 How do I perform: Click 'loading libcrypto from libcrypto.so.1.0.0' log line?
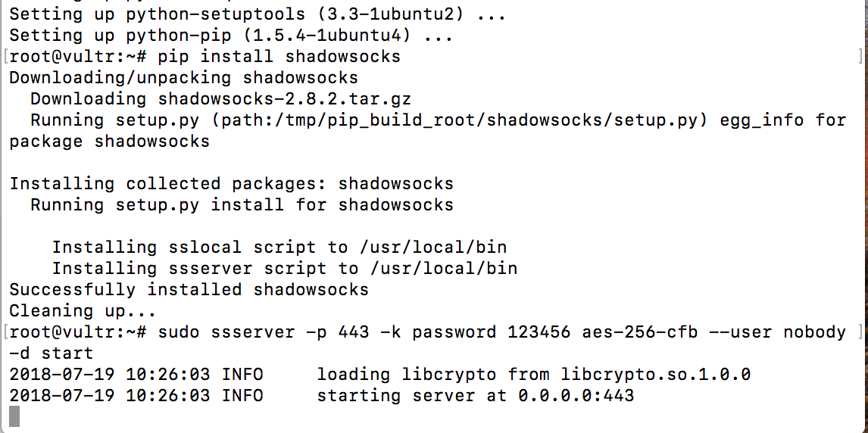(x=533, y=375)
